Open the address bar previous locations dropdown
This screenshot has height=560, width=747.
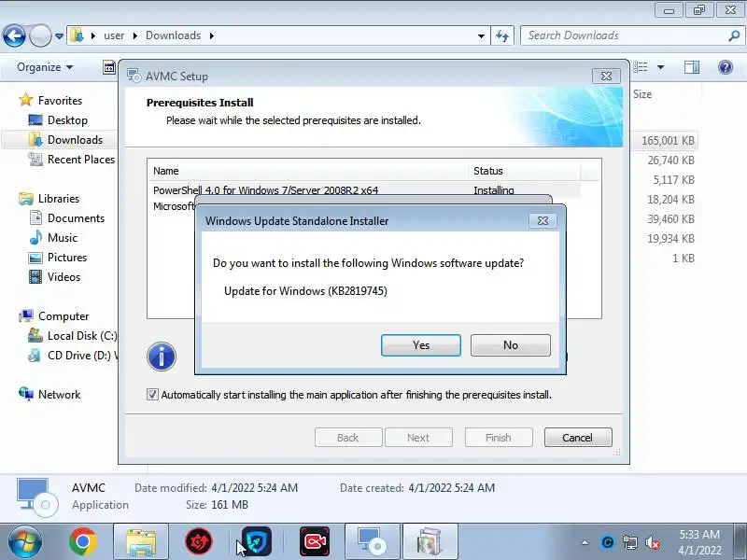pyautogui.click(x=481, y=35)
